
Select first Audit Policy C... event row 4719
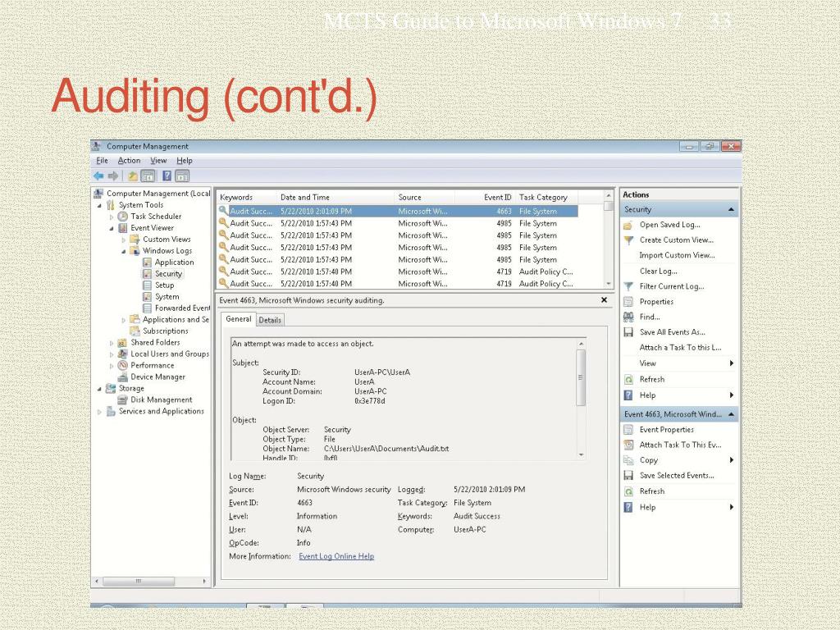point(398,272)
